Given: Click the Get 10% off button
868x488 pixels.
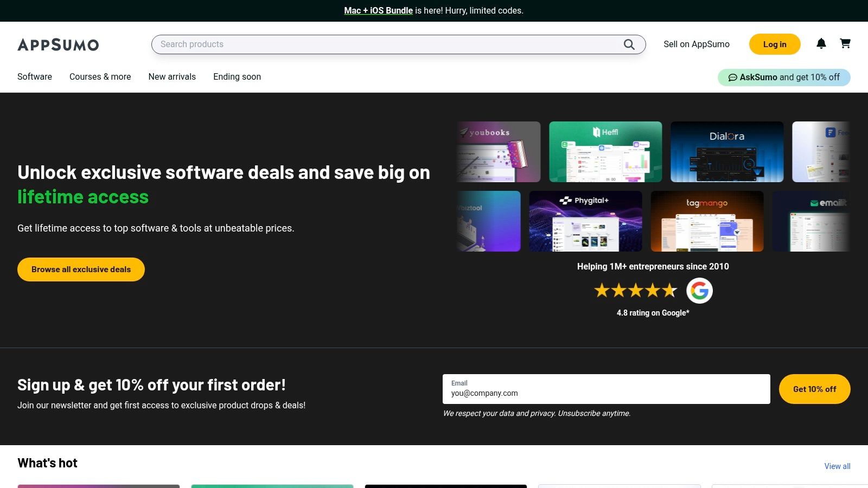Looking at the screenshot, I should coord(815,389).
